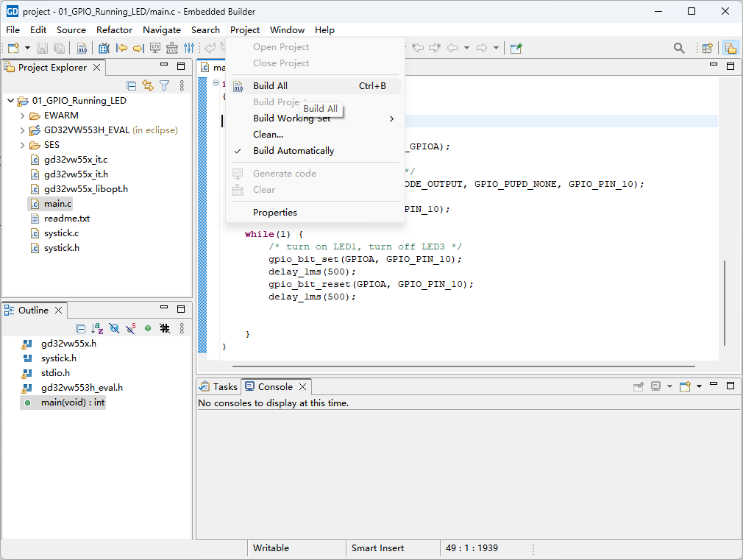Click the Open Perspective icon
This screenshot has width=743, height=560.
point(707,49)
